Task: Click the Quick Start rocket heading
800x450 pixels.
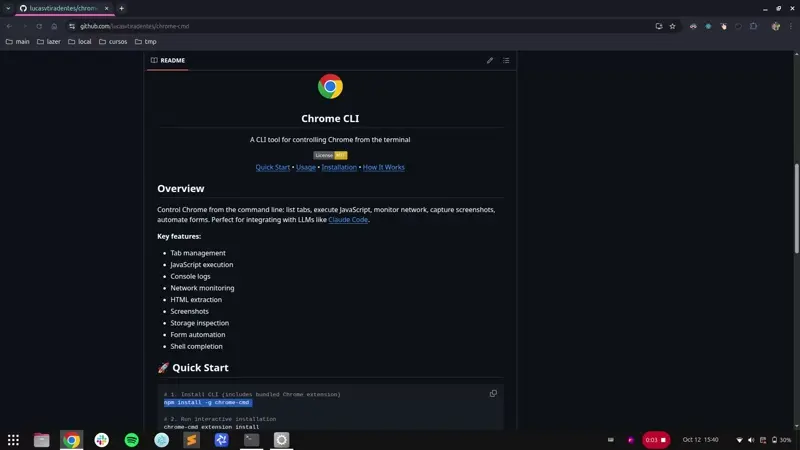Action: tap(193, 367)
